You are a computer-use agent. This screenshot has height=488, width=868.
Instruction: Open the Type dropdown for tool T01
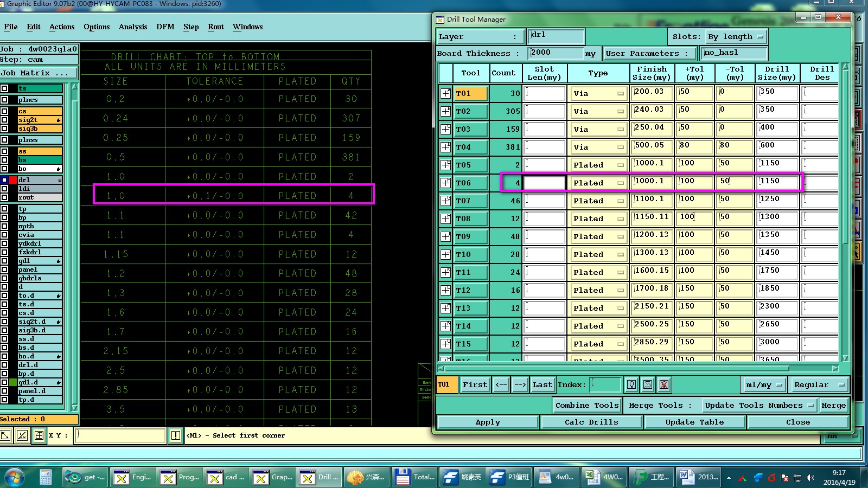coord(598,93)
